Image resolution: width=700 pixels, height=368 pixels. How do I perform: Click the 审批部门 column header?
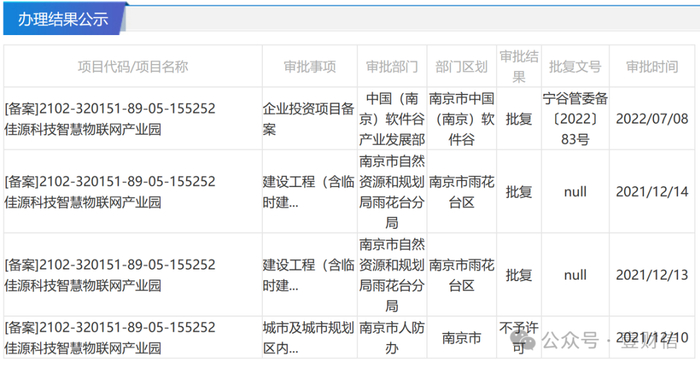coord(392,67)
